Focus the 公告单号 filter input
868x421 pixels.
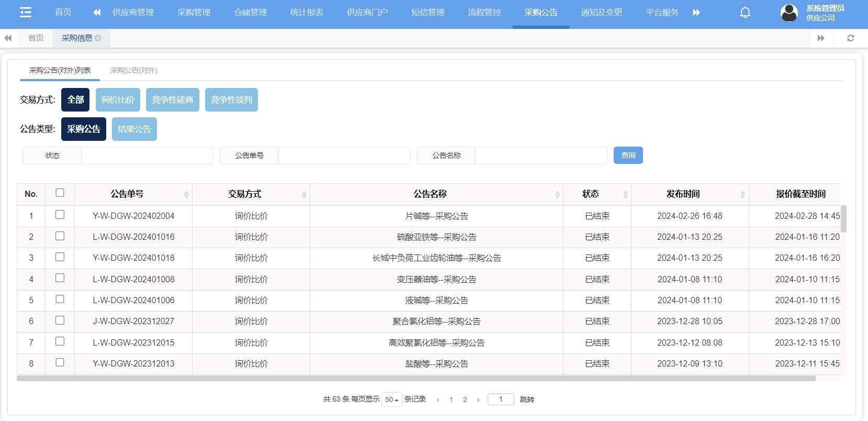[x=344, y=156]
